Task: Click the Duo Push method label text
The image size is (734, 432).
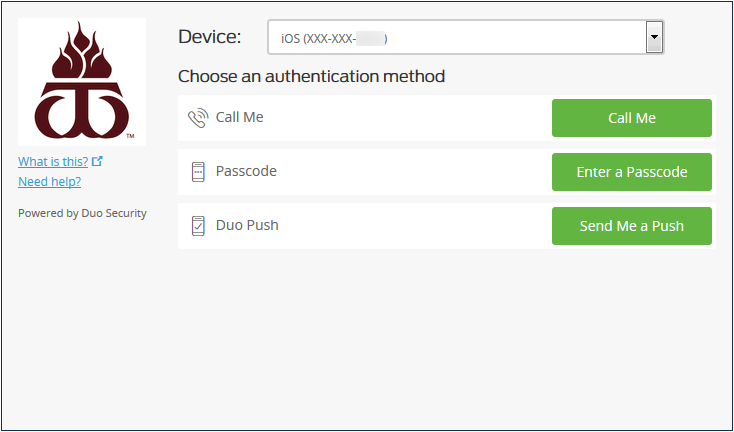Action: point(247,225)
